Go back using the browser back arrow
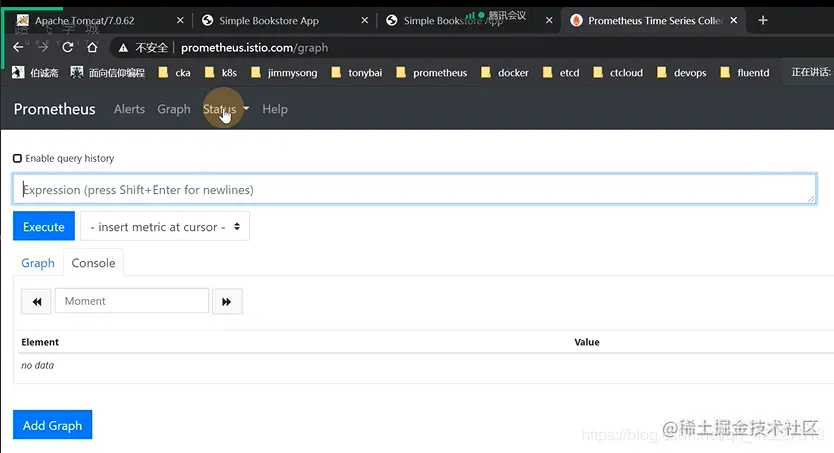Image resolution: width=834 pixels, height=453 pixels. pyautogui.click(x=18, y=47)
